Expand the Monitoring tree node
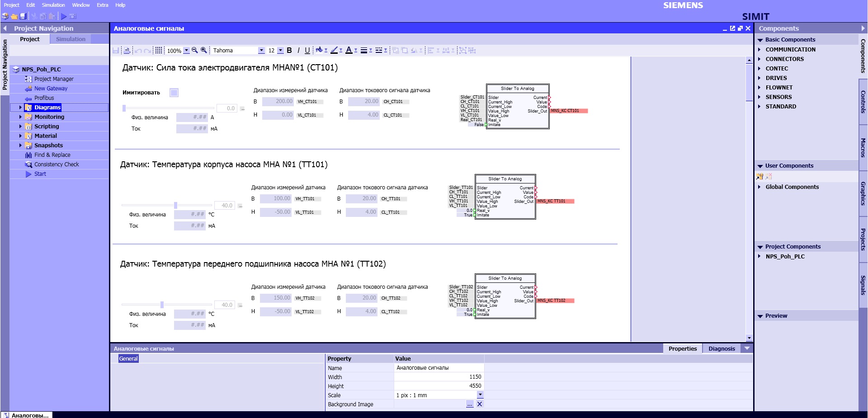Viewport: 868px width, 418px height. tap(20, 117)
